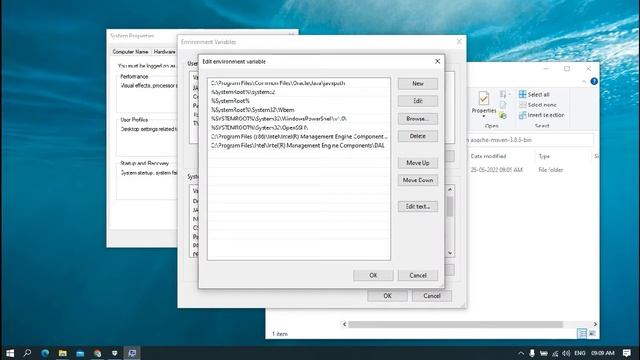Click the File Explorer horizontal scrollbar thumb

(x=455, y=324)
